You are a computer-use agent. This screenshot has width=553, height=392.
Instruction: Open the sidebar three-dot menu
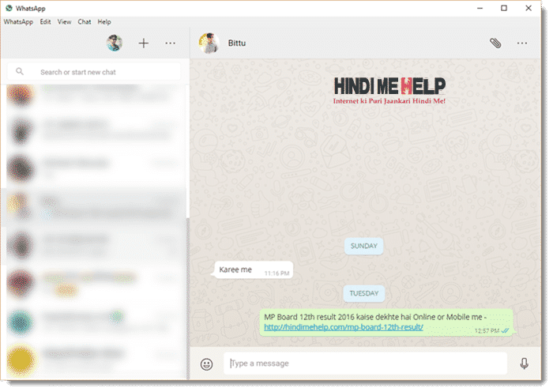(171, 43)
